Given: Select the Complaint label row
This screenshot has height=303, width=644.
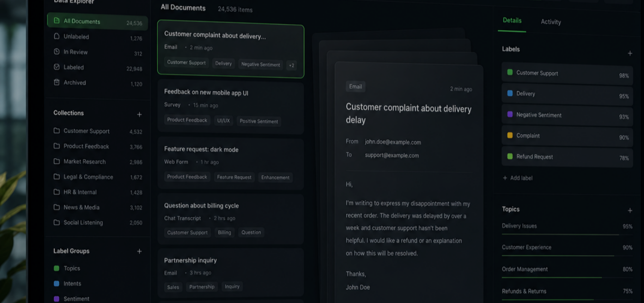Looking at the screenshot, I should click(x=567, y=136).
